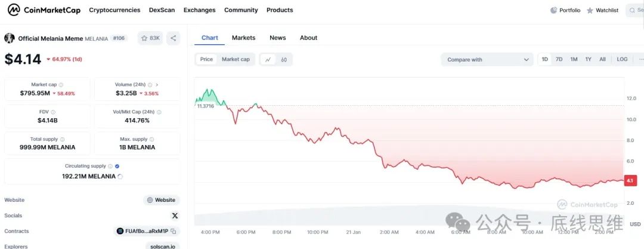
Task: Click Market cap info icon
Action: point(61,85)
